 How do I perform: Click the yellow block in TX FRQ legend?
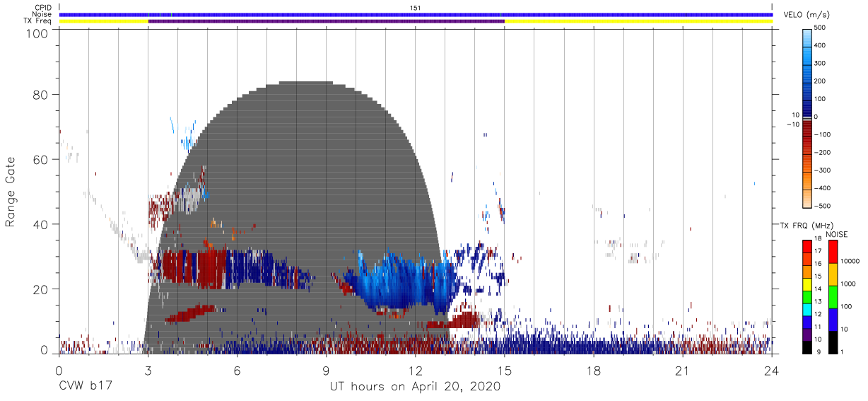pos(807,283)
